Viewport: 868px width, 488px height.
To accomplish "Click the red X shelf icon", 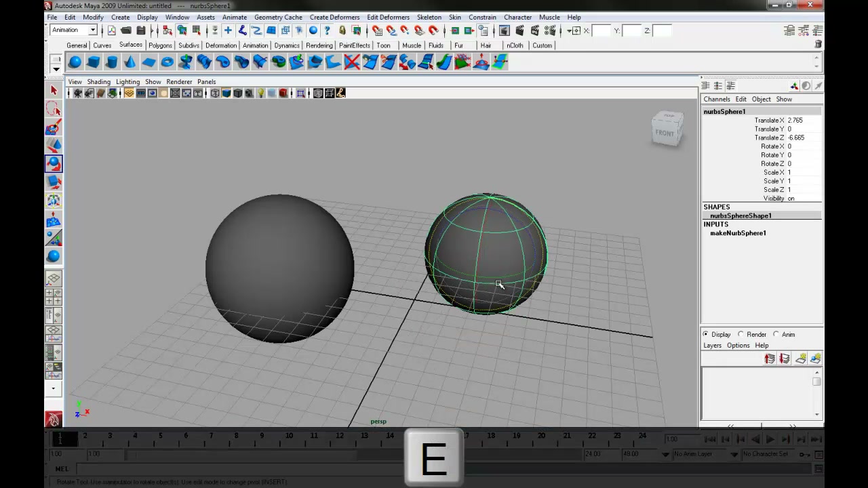I will (x=351, y=62).
